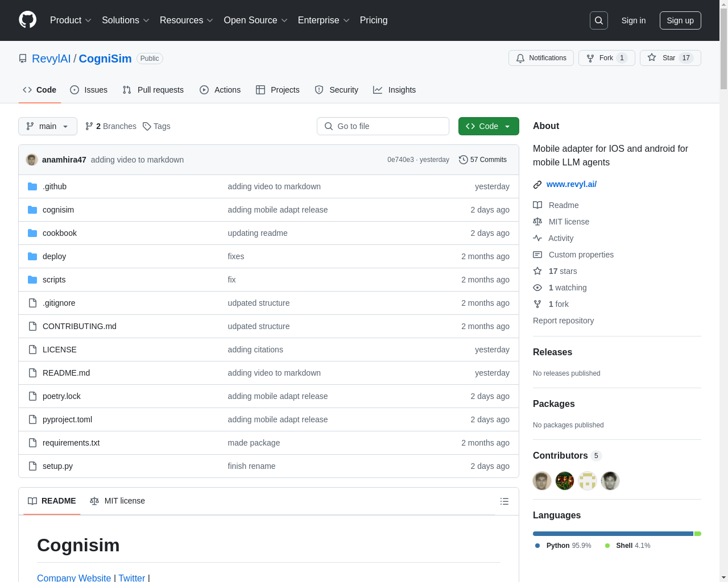Click the star icon next to 17 stars
The width and height of the screenshot is (728, 582).
click(x=537, y=271)
